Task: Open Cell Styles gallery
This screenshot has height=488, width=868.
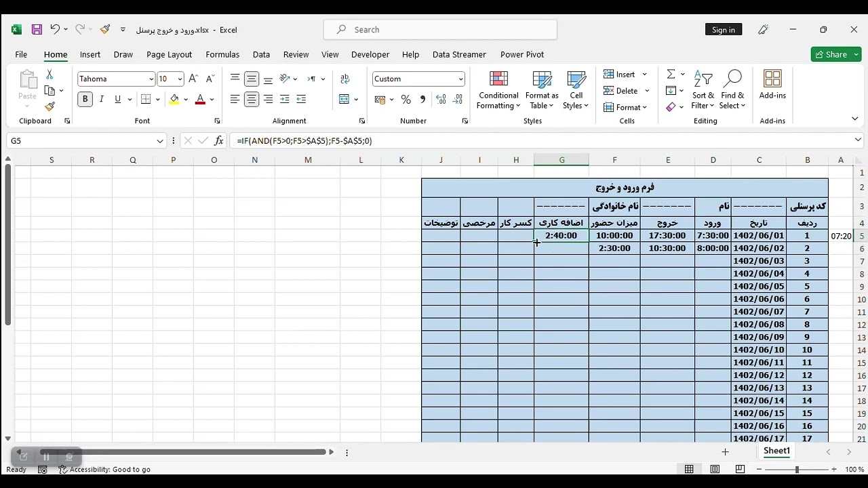Action: [x=576, y=90]
